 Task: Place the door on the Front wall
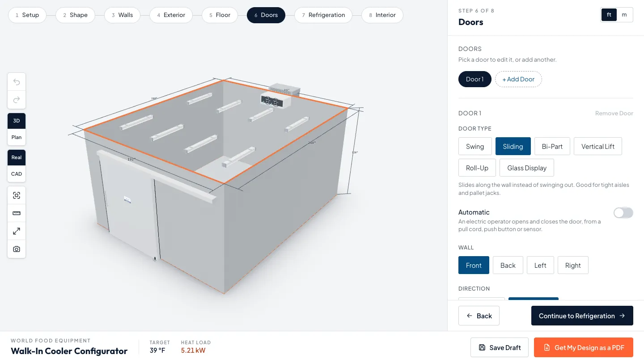tap(474, 265)
